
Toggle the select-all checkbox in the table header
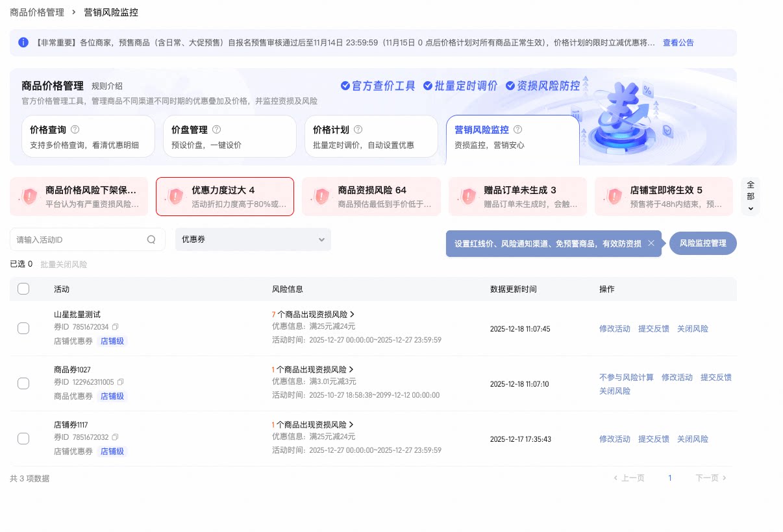pyautogui.click(x=23, y=289)
